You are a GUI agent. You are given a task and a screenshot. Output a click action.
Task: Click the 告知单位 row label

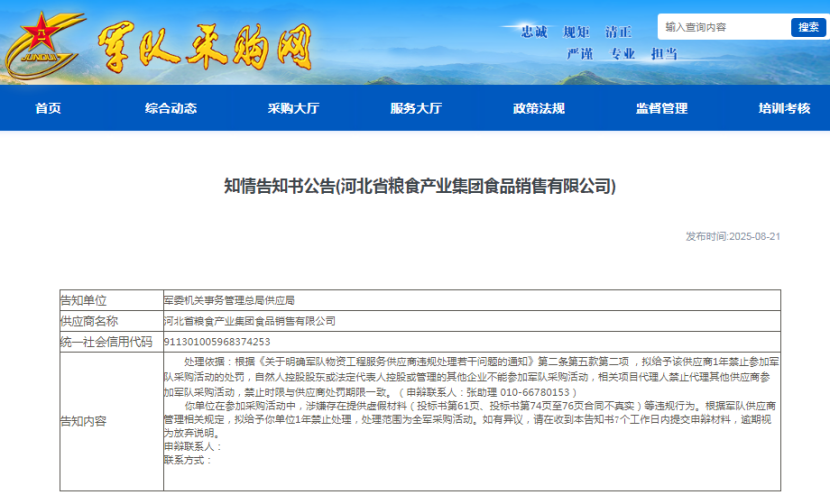point(84,301)
